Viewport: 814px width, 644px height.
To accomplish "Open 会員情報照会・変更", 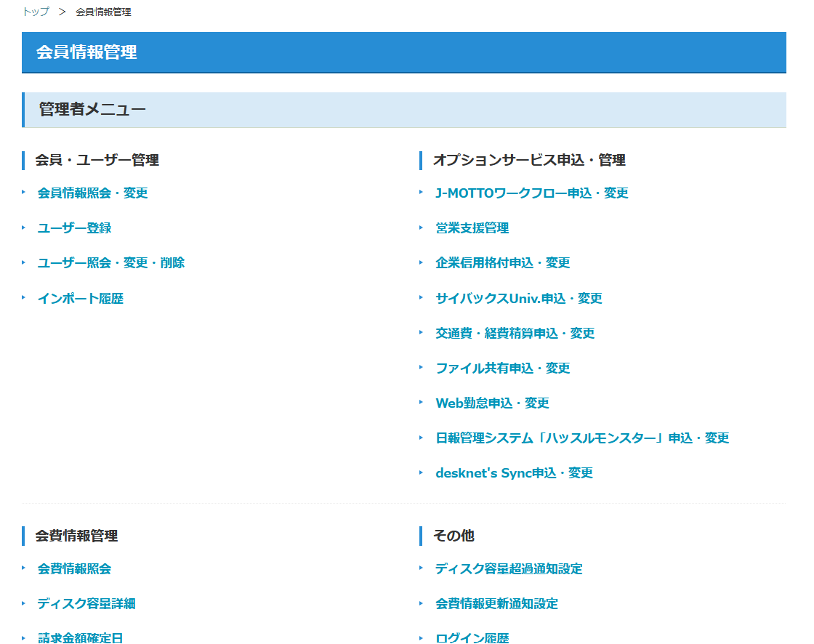I will 93,193.
